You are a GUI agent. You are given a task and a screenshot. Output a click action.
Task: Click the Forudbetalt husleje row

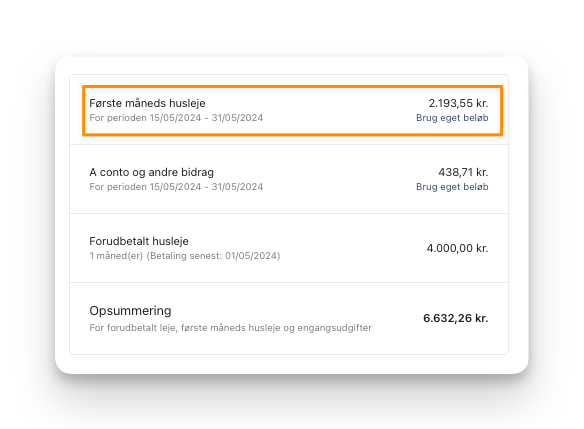(x=289, y=248)
